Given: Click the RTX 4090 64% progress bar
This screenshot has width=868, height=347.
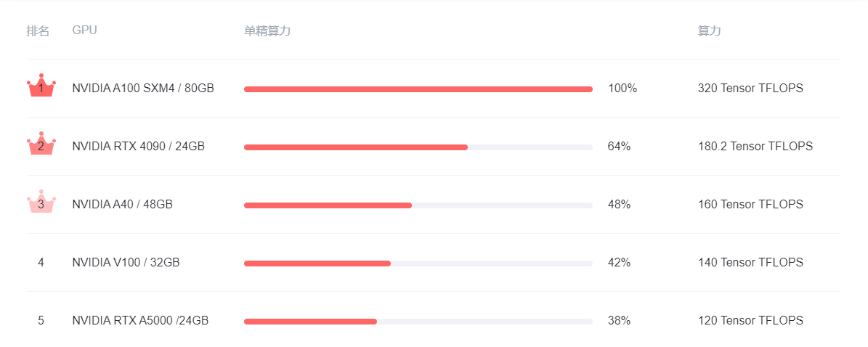Looking at the screenshot, I should [x=418, y=147].
